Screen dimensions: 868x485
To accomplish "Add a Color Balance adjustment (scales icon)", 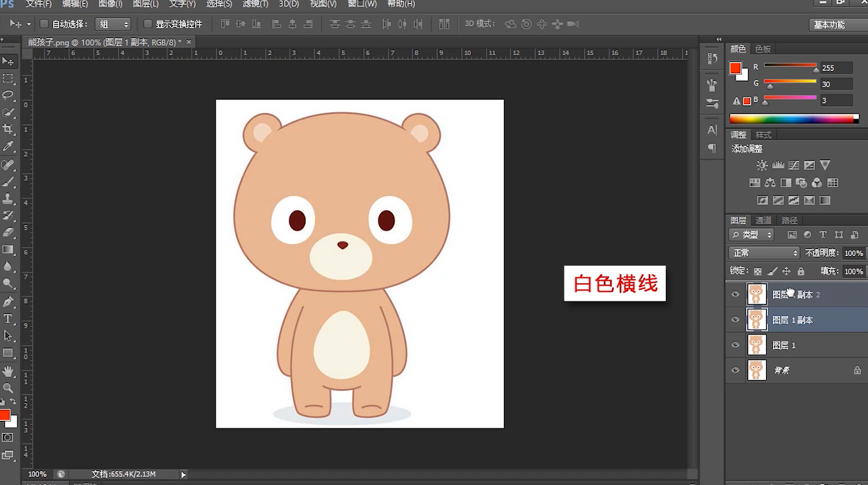I will coord(770,183).
